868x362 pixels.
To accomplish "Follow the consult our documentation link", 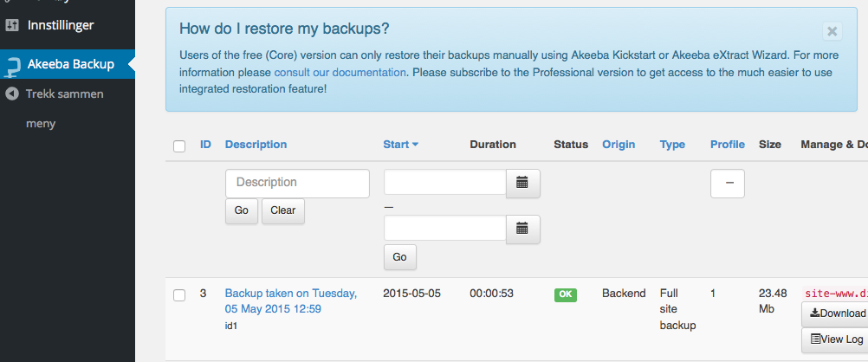I will tap(340, 73).
